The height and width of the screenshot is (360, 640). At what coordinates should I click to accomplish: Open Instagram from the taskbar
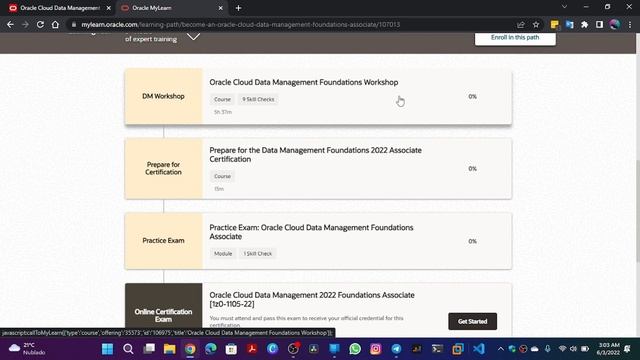click(376, 349)
